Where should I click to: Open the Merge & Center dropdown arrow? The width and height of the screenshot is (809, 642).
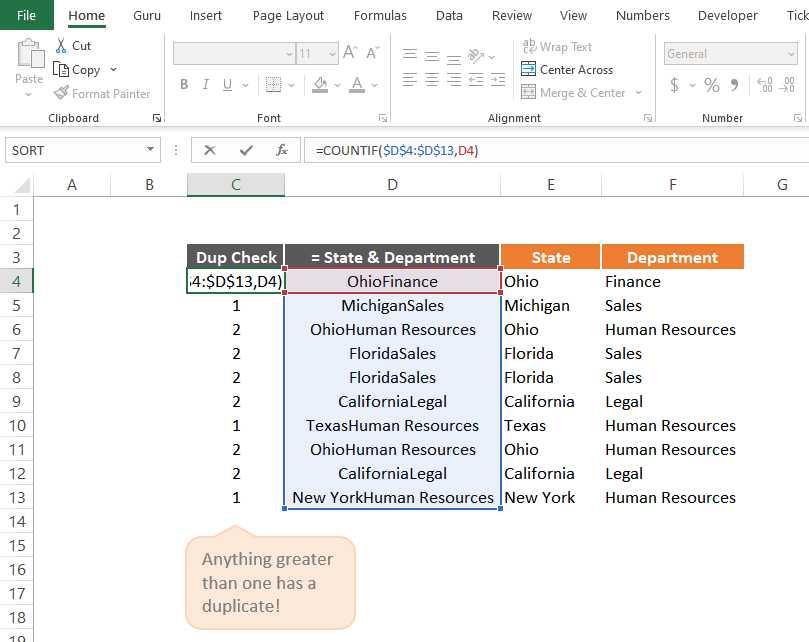(x=639, y=93)
